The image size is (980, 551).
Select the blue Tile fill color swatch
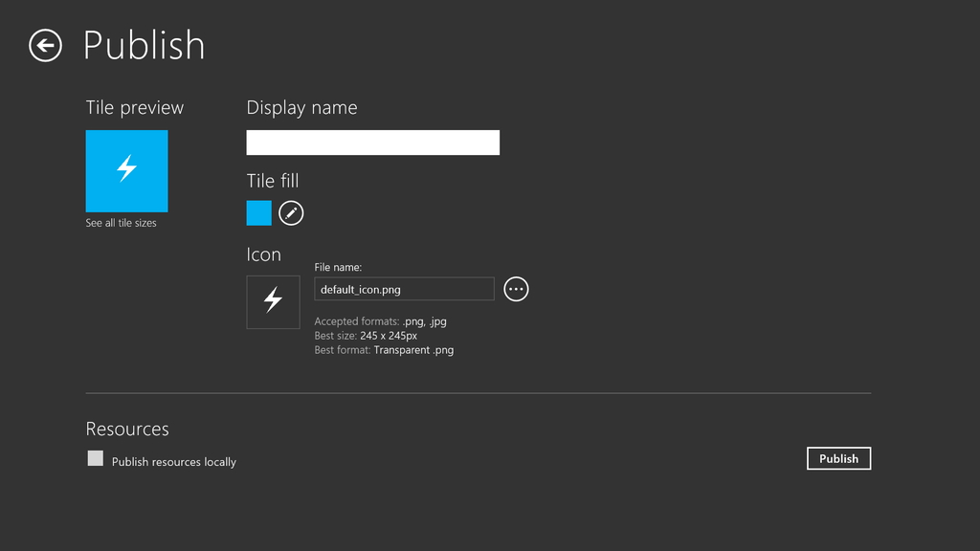coord(258,213)
